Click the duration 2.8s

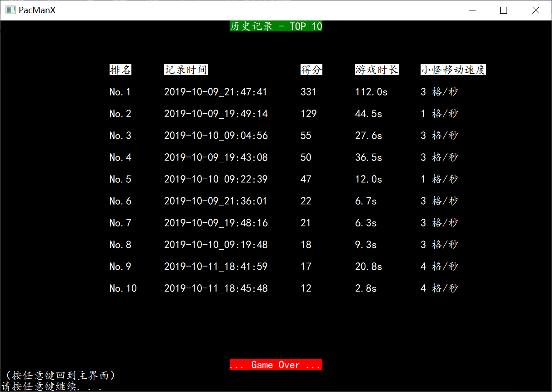coord(366,288)
